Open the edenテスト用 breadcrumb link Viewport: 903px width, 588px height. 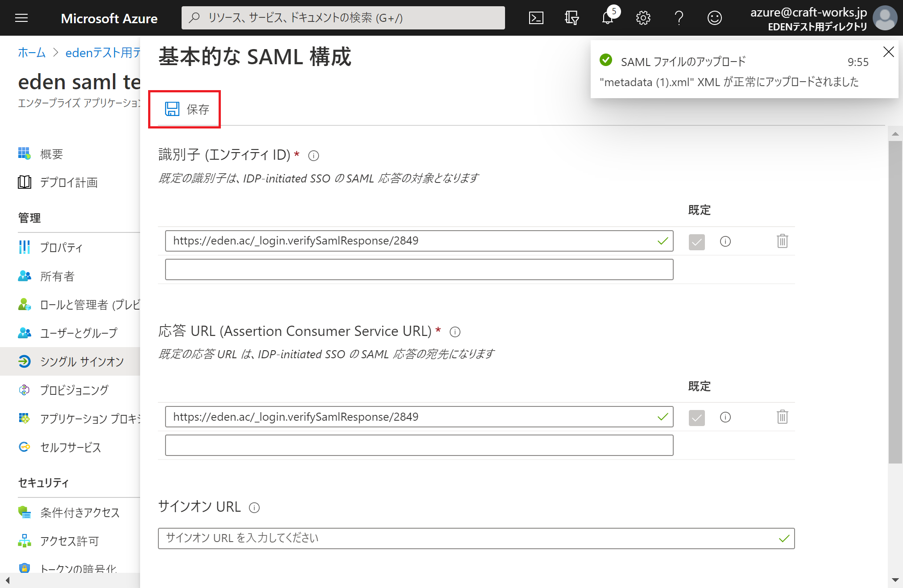[x=103, y=53]
